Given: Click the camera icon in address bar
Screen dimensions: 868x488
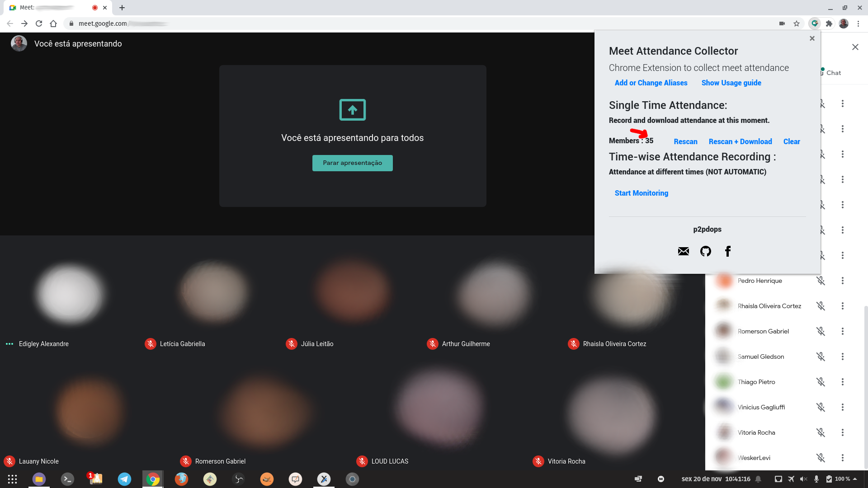Looking at the screenshot, I should pos(782,23).
